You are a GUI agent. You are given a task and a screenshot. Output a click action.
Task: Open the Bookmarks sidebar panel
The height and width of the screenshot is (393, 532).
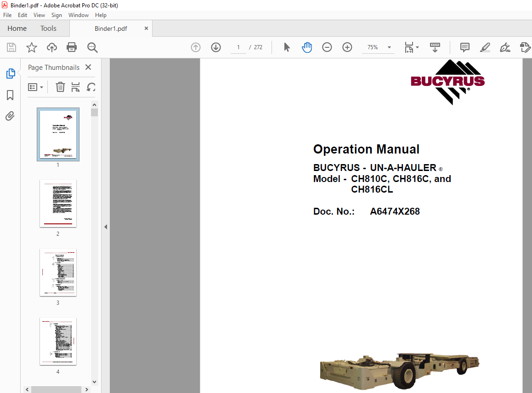[10, 95]
